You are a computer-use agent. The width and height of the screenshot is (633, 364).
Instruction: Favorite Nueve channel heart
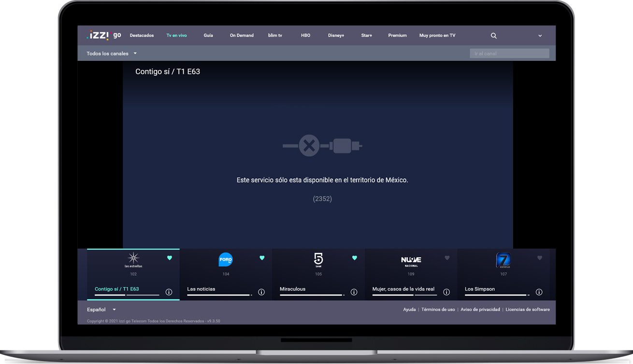click(447, 258)
